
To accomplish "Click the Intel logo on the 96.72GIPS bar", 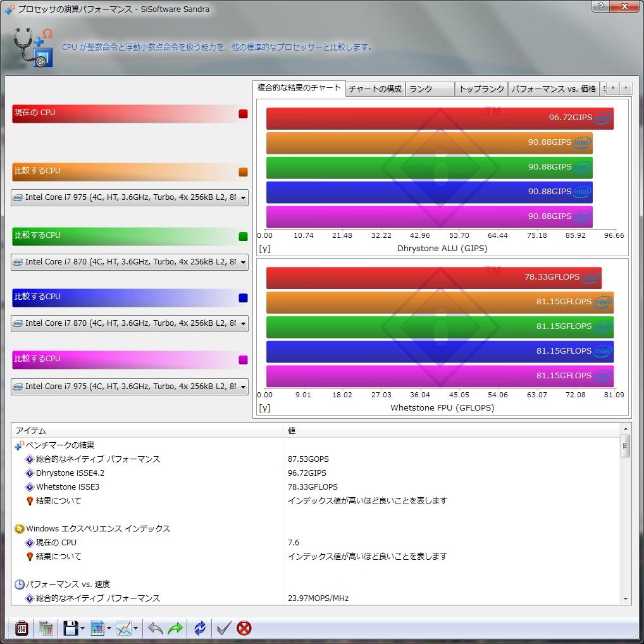I will click(x=603, y=118).
